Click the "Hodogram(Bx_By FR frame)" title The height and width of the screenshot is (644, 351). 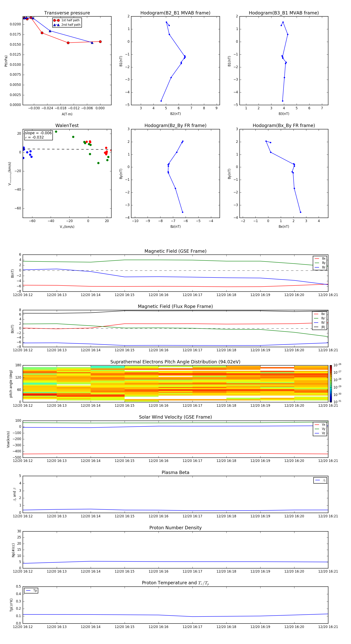click(284, 125)
